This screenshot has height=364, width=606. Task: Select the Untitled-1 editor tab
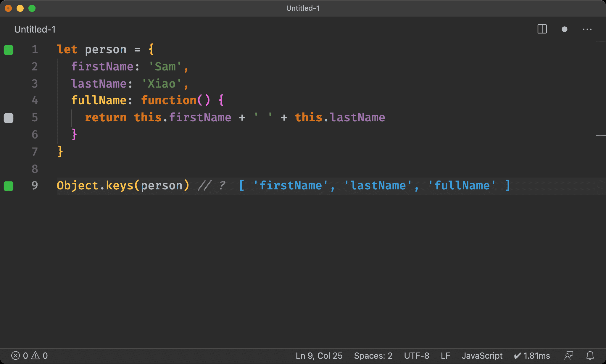pyautogui.click(x=35, y=29)
